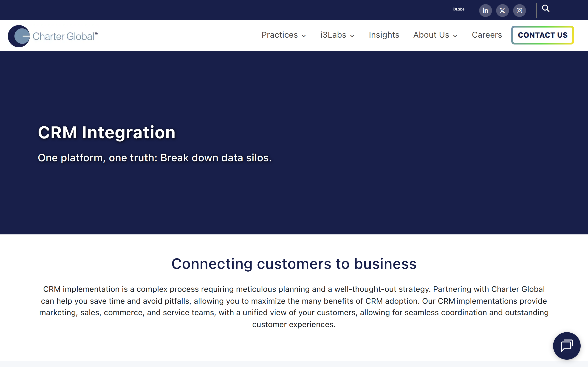Open the X (Twitter) social icon
Screen dimensions: 588x367
coord(502,11)
